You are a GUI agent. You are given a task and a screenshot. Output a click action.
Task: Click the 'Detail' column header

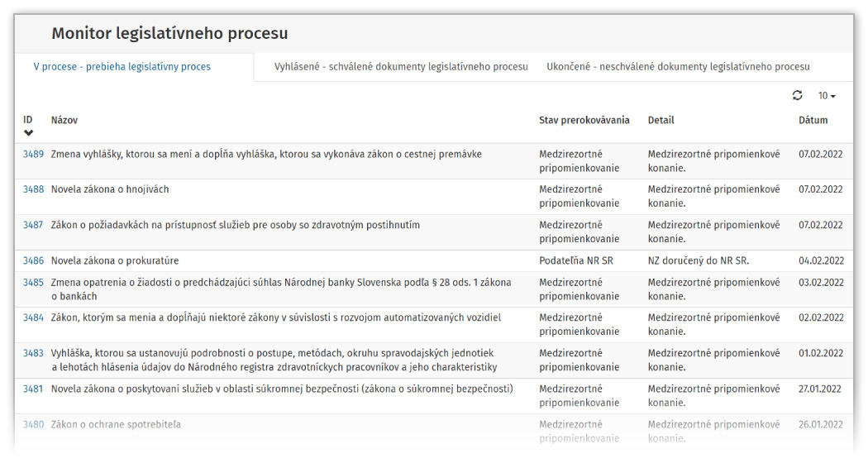(x=661, y=120)
